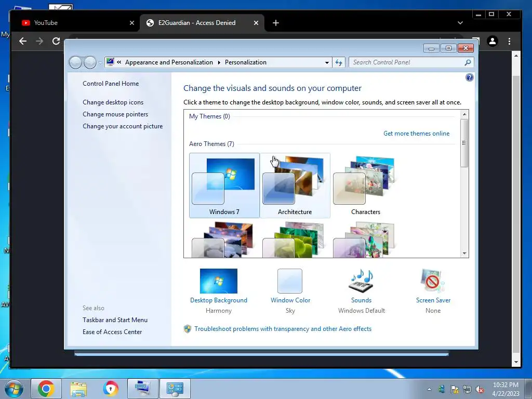Select the Windows 7 theme

224,185
